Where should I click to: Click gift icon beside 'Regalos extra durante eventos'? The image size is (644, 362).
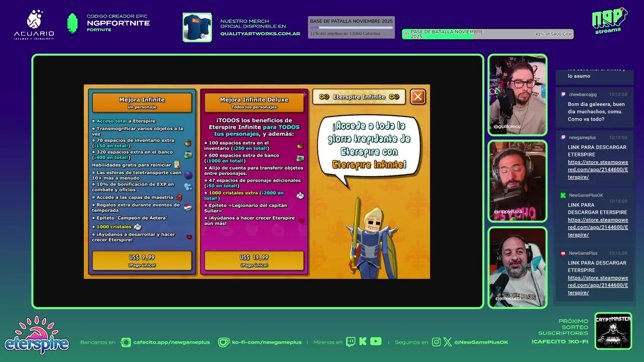tap(188, 207)
